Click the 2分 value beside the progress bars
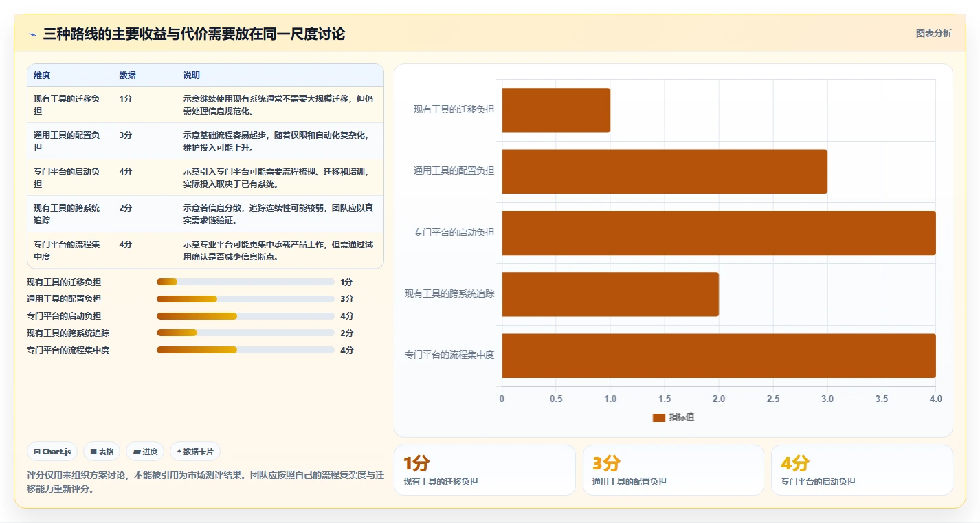 coord(347,333)
